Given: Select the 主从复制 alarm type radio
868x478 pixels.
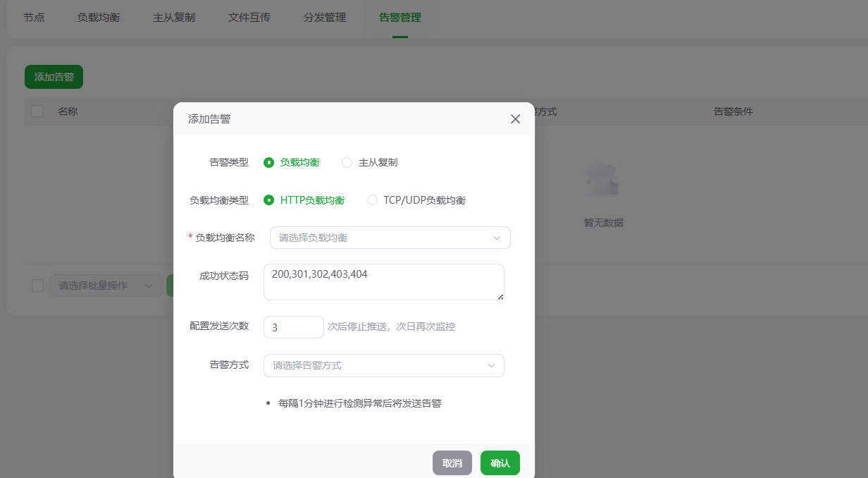Looking at the screenshot, I should point(347,161).
